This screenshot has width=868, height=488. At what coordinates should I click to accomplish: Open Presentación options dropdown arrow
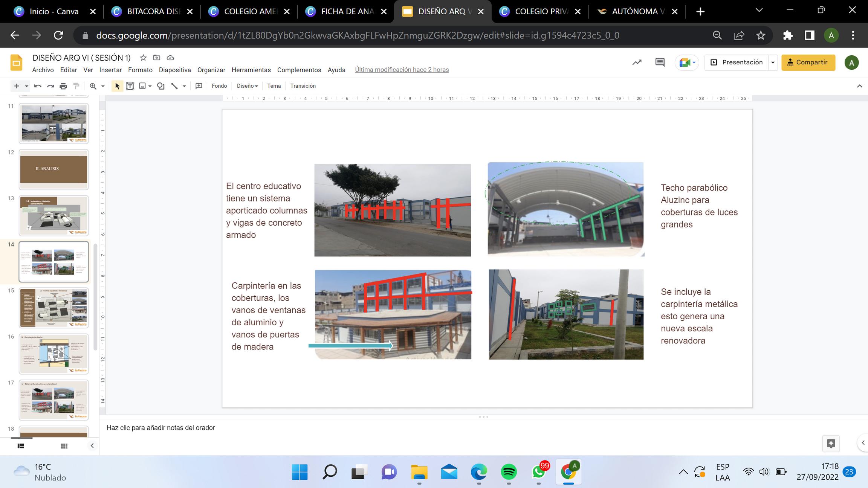click(x=773, y=63)
